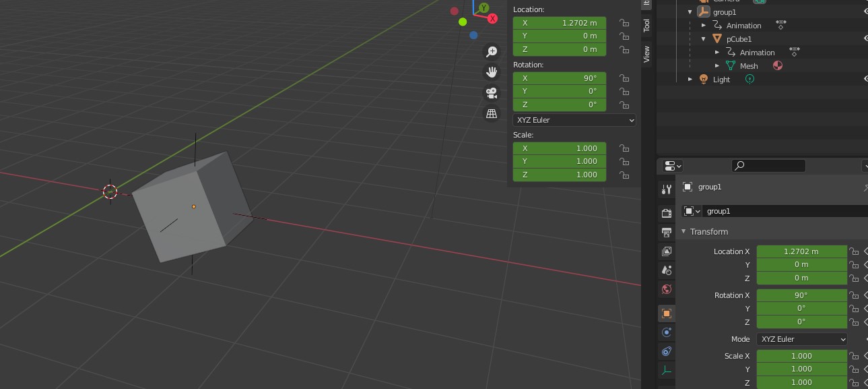Expand the Light tree item
Viewport: 868px width, 389px height.
(x=690, y=79)
